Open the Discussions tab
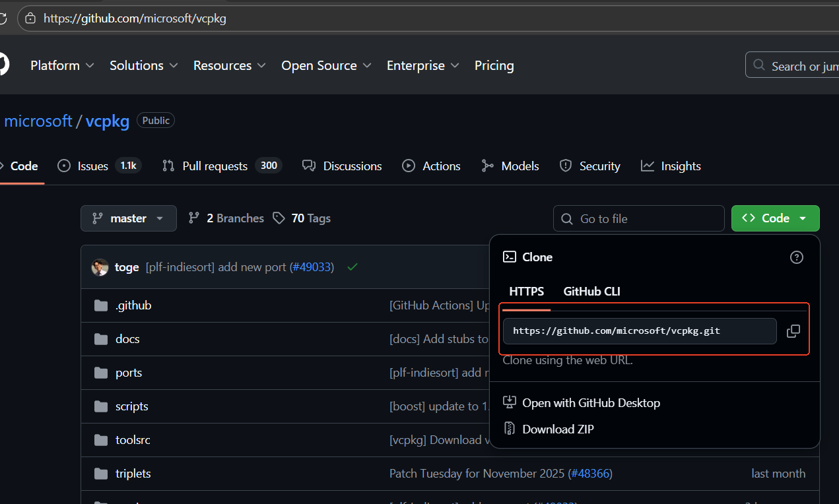This screenshot has height=504, width=839. (342, 166)
